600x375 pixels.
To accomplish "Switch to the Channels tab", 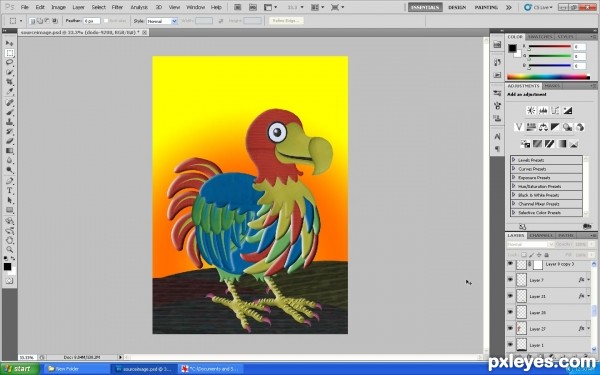I will point(541,235).
